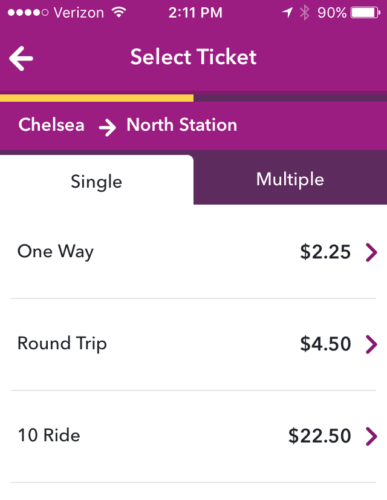387x500 pixels.
Task: Tap the location services arrow icon
Action: [x=287, y=13]
